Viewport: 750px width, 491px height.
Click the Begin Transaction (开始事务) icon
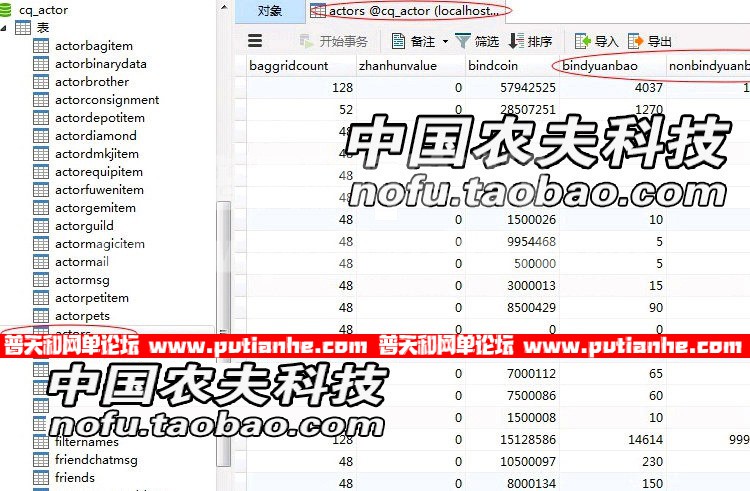coord(306,41)
